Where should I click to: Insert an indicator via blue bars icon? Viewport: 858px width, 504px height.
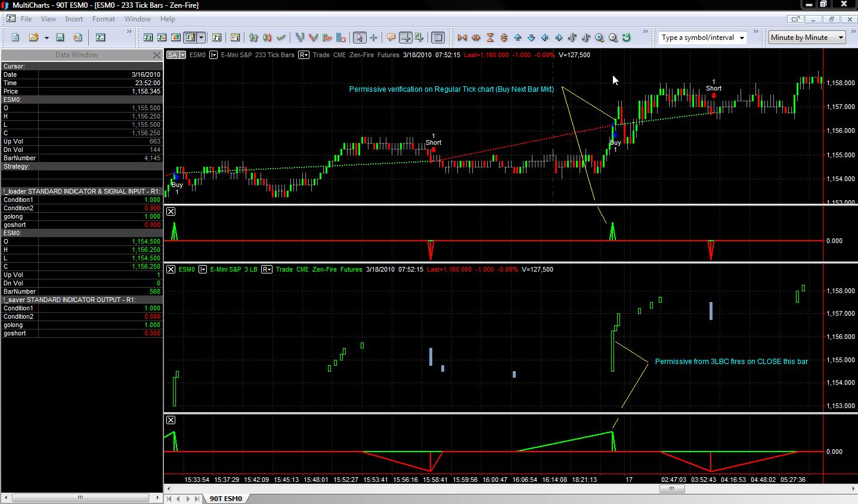tap(299, 38)
